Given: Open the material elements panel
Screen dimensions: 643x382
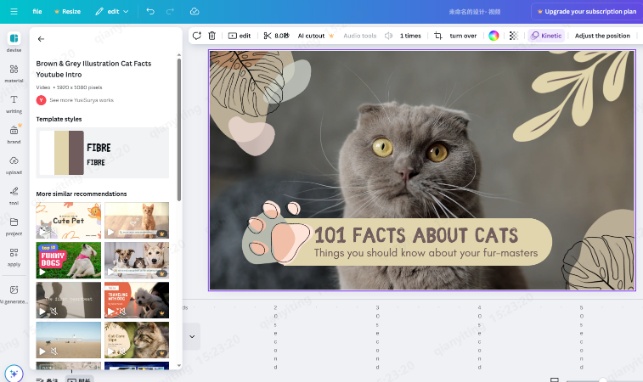Looking at the screenshot, I should (x=14, y=73).
